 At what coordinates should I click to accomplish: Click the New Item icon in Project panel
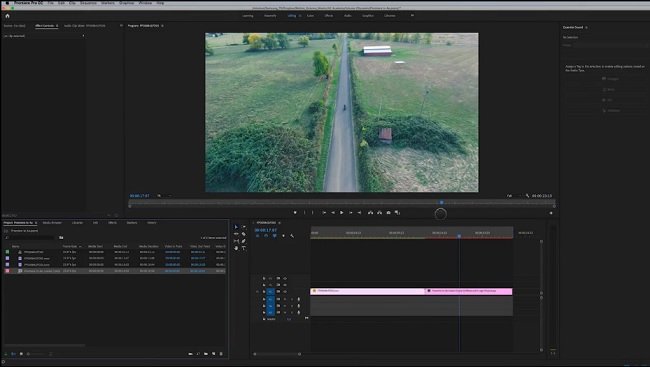coord(213,354)
